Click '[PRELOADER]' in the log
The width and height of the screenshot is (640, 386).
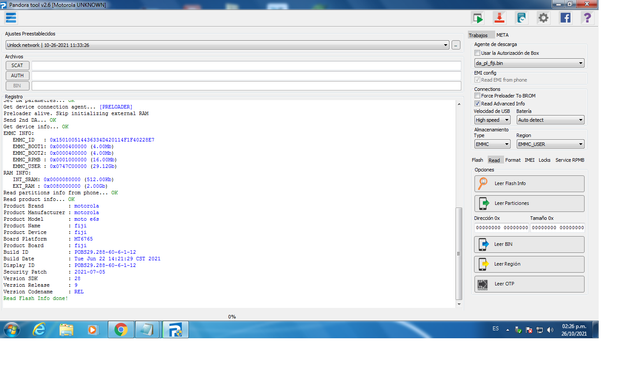(x=116, y=107)
